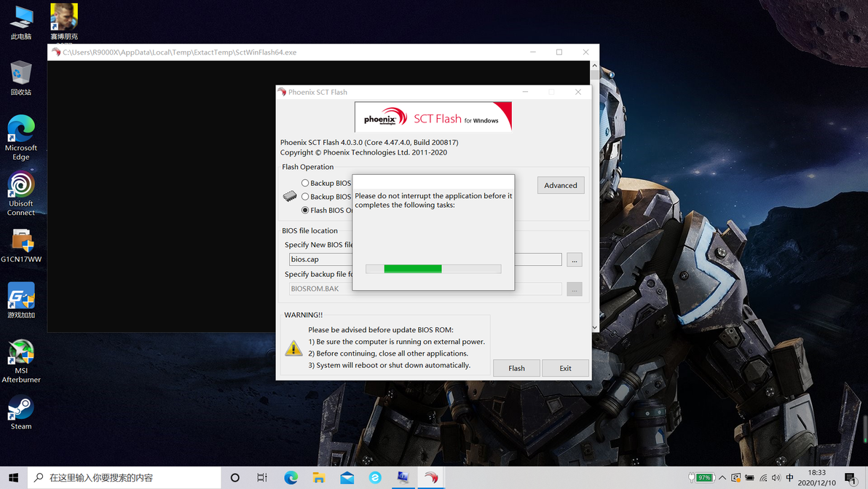The height and width of the screenshot is (489, 868).
Task: Launch MSI Afterburner desktop shortcut
Action: [x=21, y=361]
